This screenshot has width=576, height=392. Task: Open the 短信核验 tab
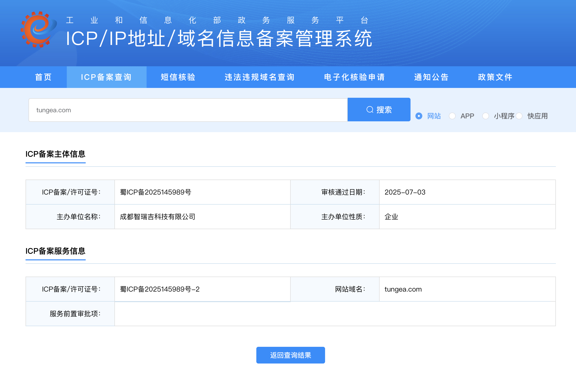pos(178,77)
